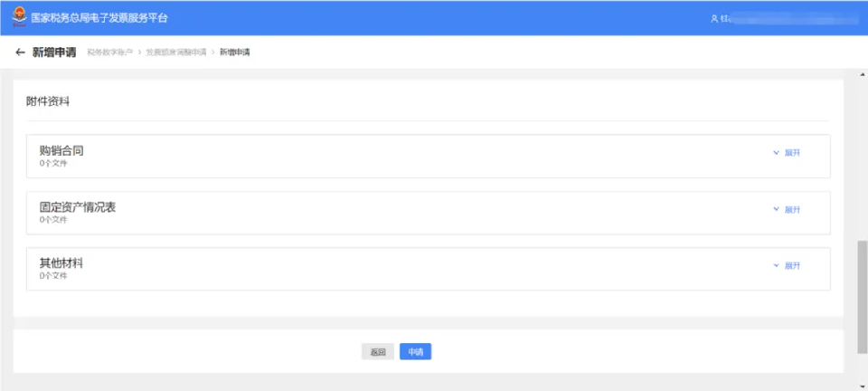Click the chevron icon on 其他材料 row
Viewport: 868px width, 391px height.
[x=776, y=266]
